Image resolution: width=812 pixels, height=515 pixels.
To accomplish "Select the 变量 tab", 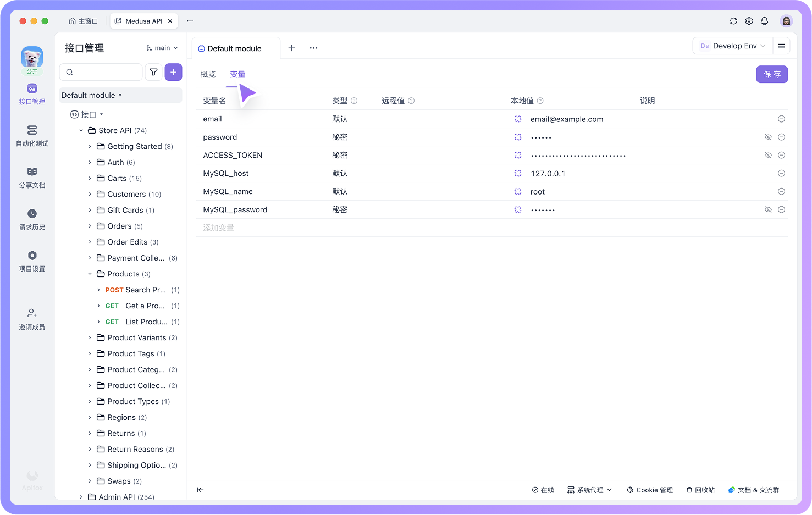I will click(x=237, y=74).
